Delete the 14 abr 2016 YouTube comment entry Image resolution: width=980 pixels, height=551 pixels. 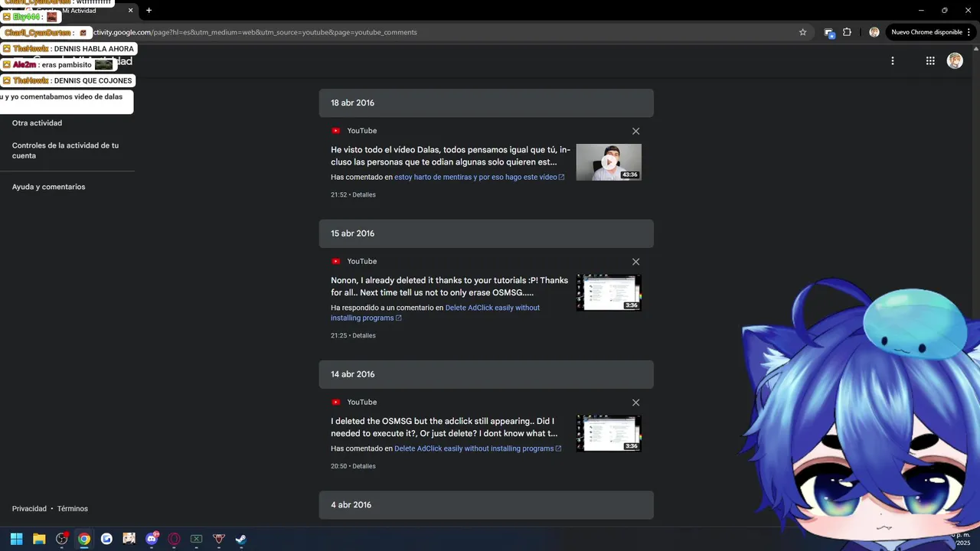coord(635,403)
